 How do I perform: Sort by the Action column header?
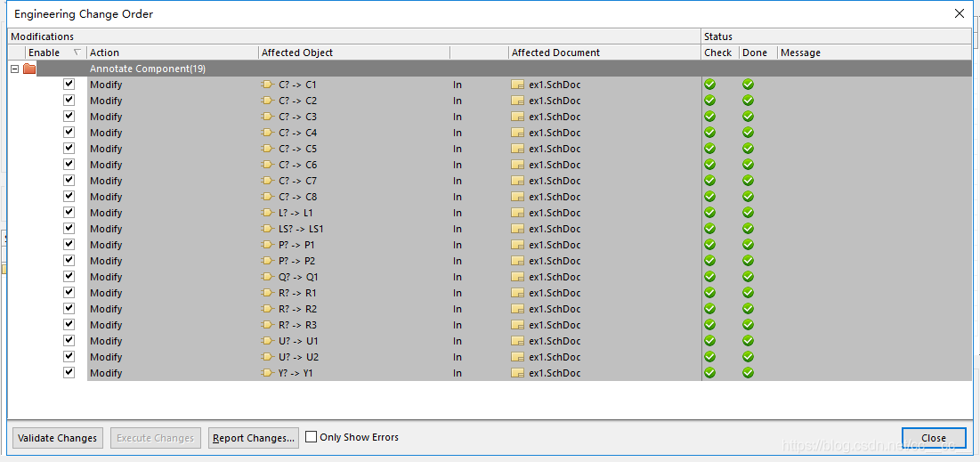pos(105,53)
